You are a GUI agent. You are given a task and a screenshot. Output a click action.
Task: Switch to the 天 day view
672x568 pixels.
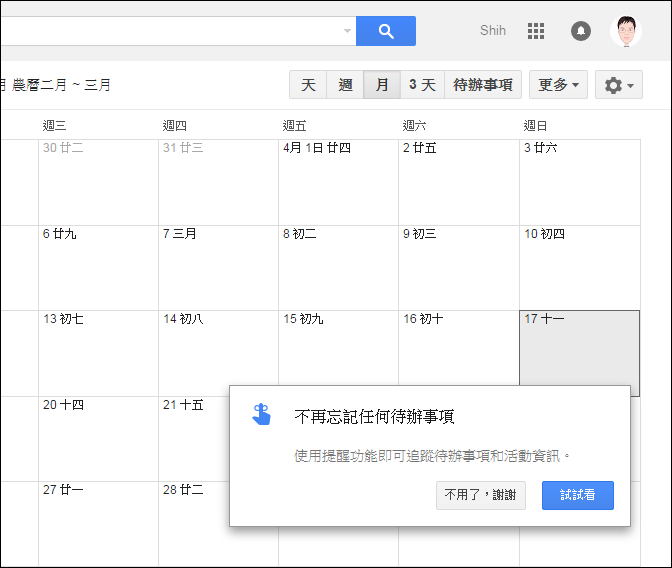pos(308,85)
